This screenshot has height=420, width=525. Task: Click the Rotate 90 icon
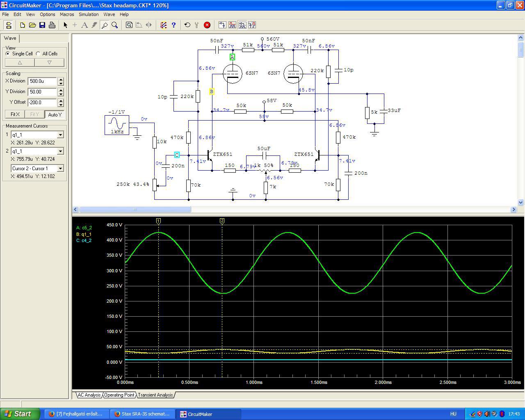139,25
